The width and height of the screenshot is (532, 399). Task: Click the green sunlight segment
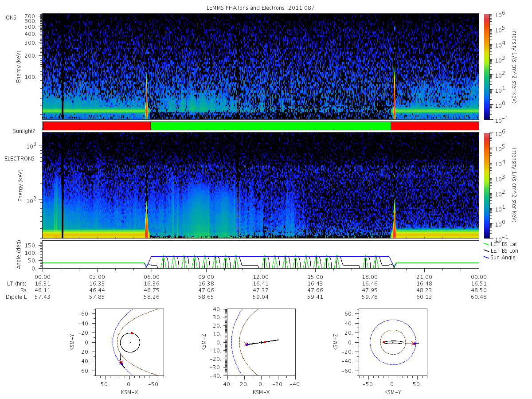pyautogui.click(x=270, y=126)
